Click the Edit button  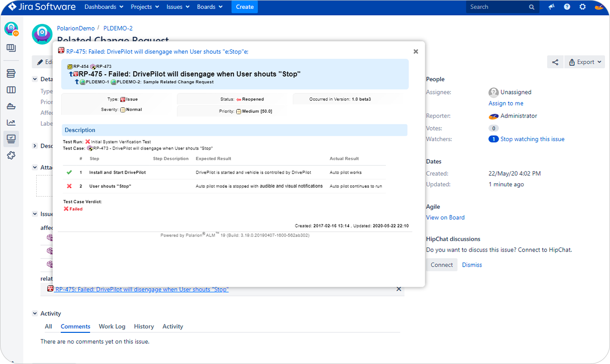44,62
